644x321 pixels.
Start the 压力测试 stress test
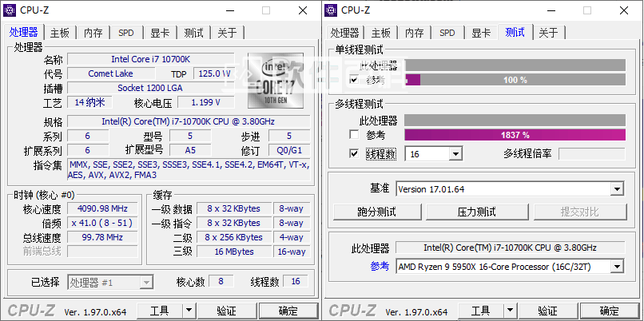477,212
